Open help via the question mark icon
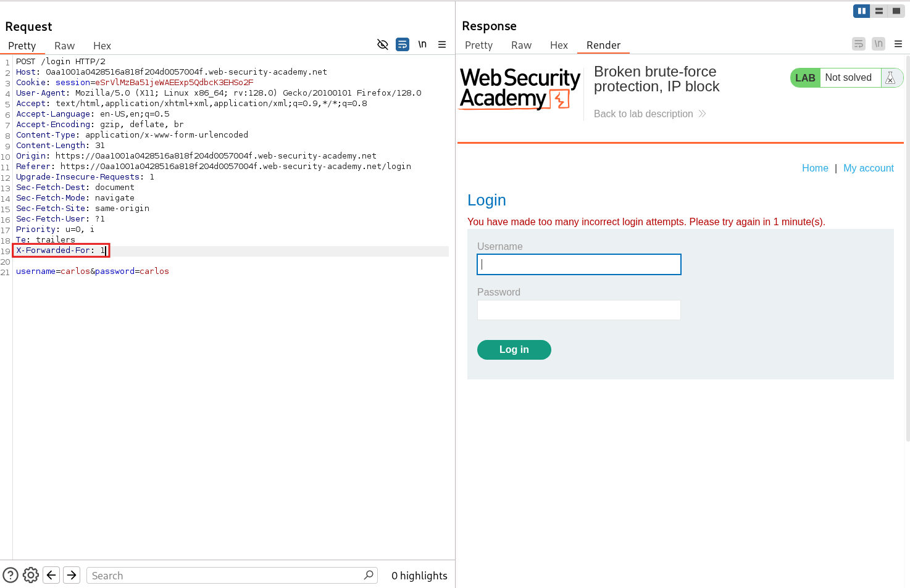This screenshot has width=910, height=588. click(x=10, y=574)
